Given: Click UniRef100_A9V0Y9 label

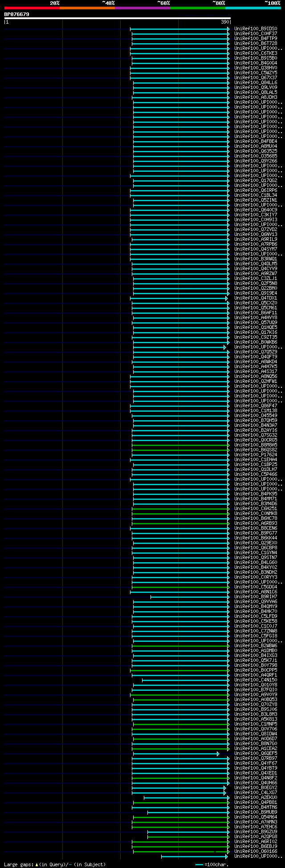Looking at the screenshot, I should point(256,694).
